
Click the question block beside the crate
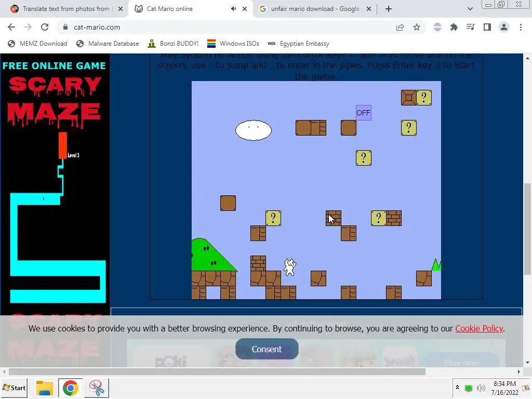(424, 98)
